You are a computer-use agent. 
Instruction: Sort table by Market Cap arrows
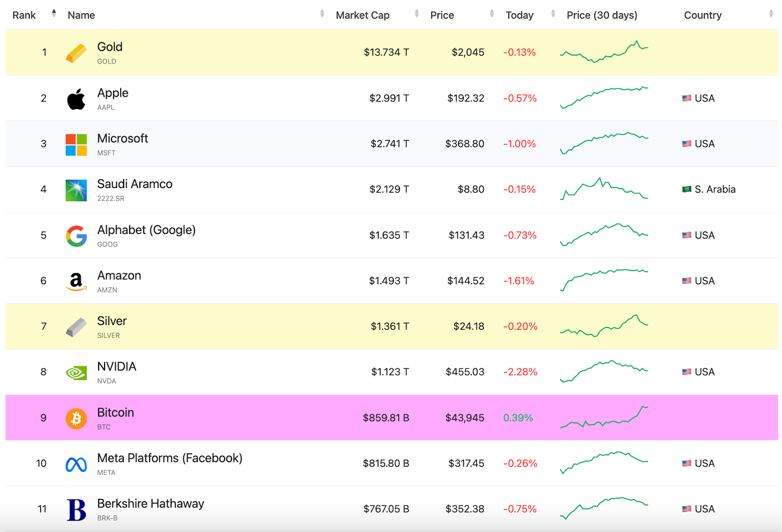[x=416, y=13]
